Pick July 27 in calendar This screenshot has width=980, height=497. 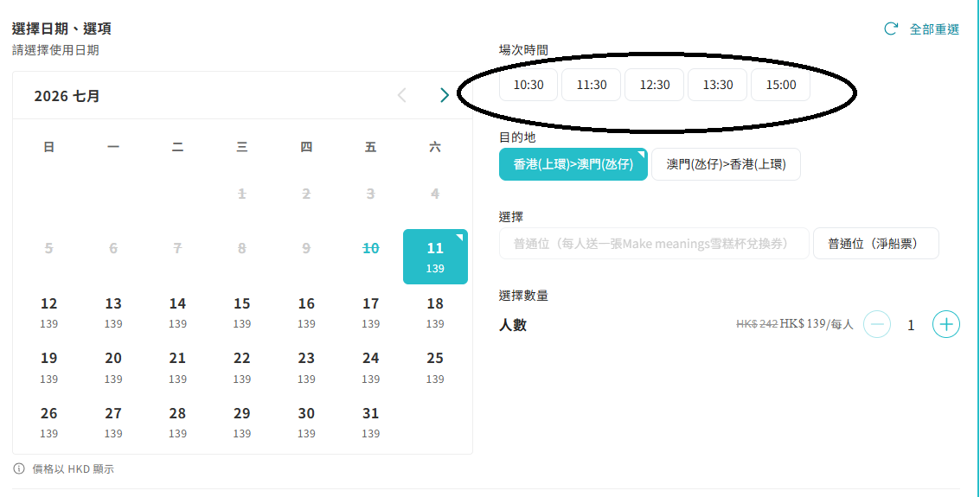coord(113,422)
